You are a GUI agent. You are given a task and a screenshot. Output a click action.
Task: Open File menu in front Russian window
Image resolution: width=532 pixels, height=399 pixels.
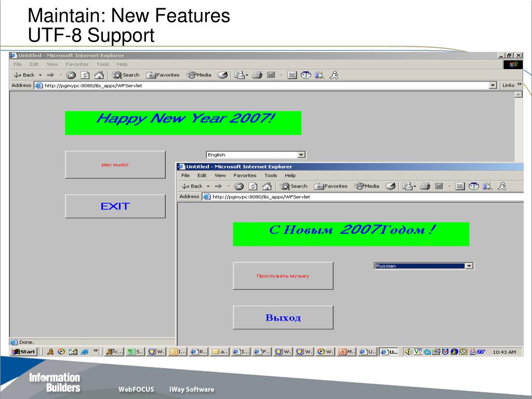(x=185, y=176)
